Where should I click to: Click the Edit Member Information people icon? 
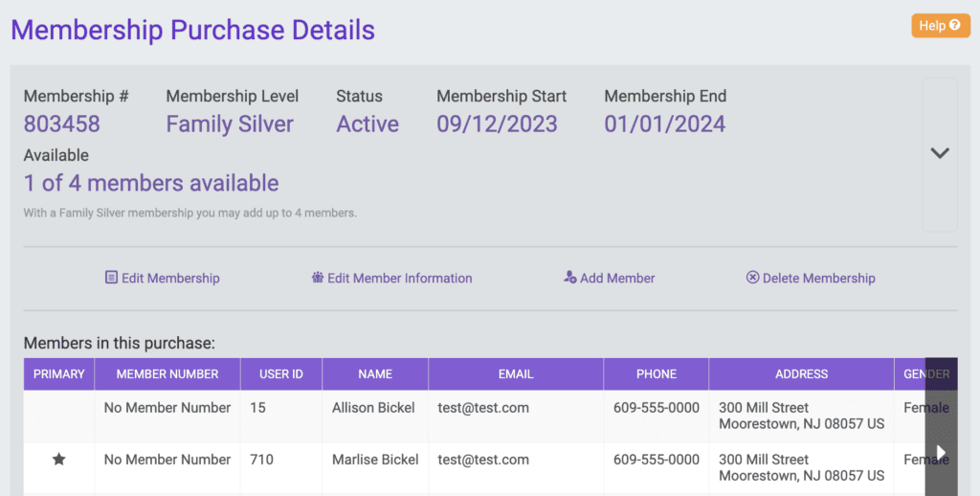point(318,277)
